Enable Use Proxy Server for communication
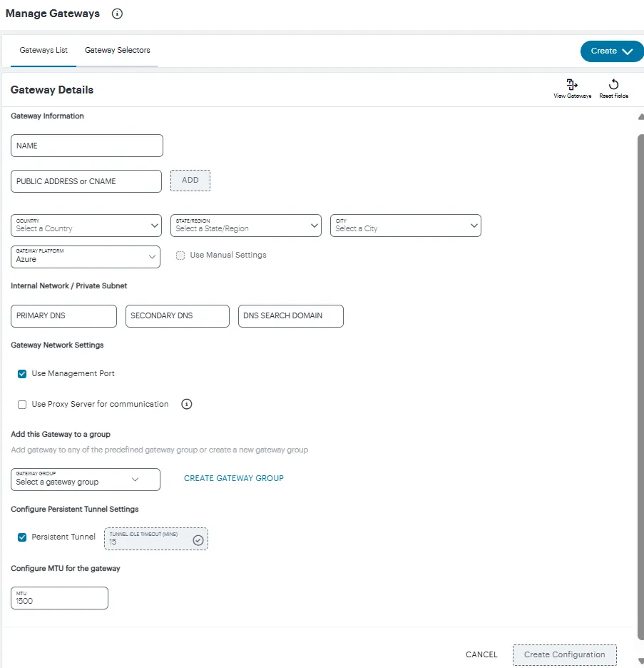Image resolution: width=644 pixels, height=668 pixels. tap(22, 404)
